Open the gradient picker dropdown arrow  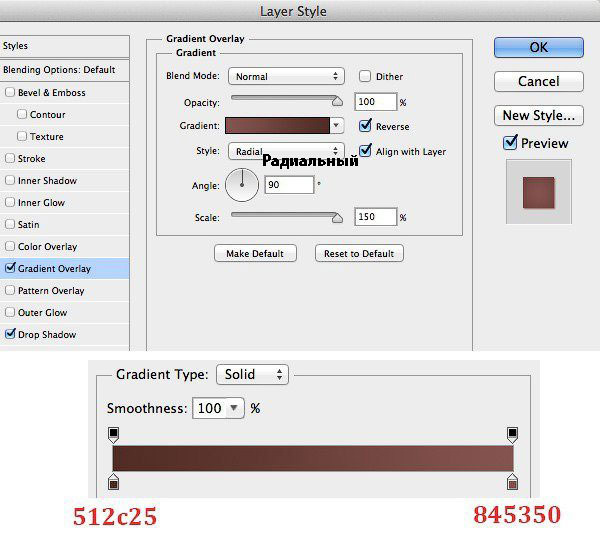click(x=336, y=126)
